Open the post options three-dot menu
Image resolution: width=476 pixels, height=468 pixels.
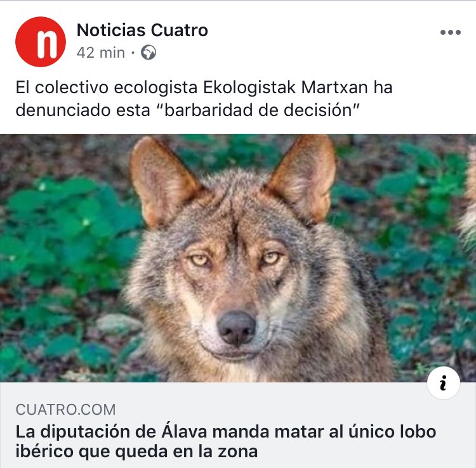pyautogui.click(x=451, y=32)
